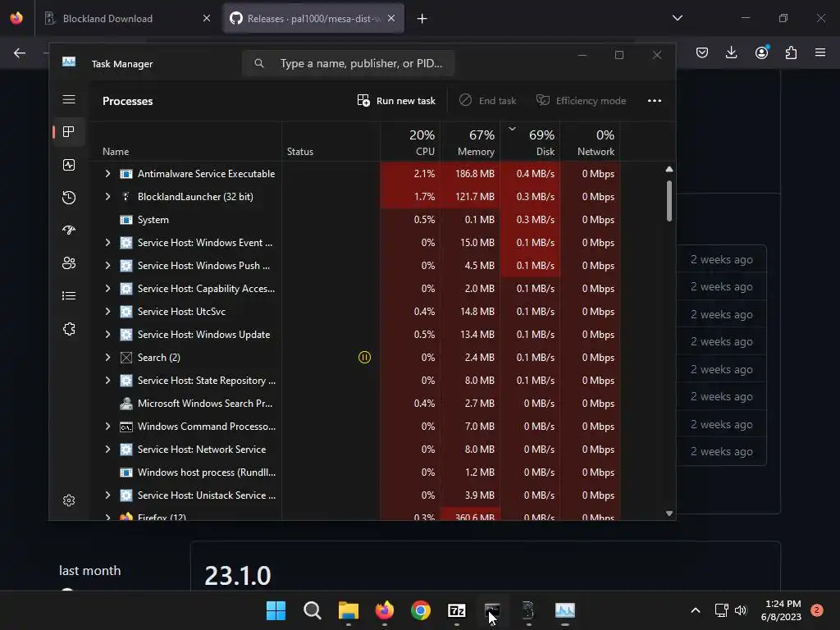This screenshot has width=840, height=630.
Task: Expand Service Host: Network Service row
Action: pyautogui.click(x=107, y=450)
